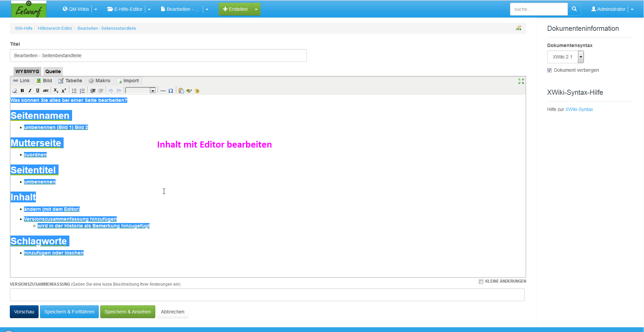644x332 pixels.
Task: Enable the Kleine Änderungen checkbox
Action: click(481, 282)
